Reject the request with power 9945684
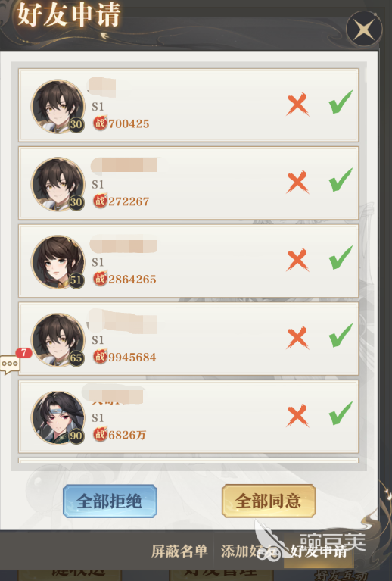Screen dimensions: 392x581 297,338
